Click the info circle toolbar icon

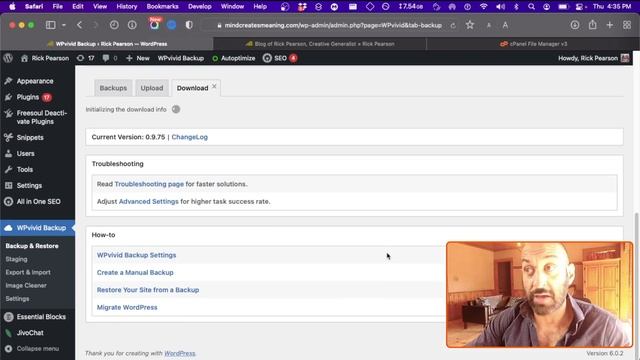(x=132, y=25)
